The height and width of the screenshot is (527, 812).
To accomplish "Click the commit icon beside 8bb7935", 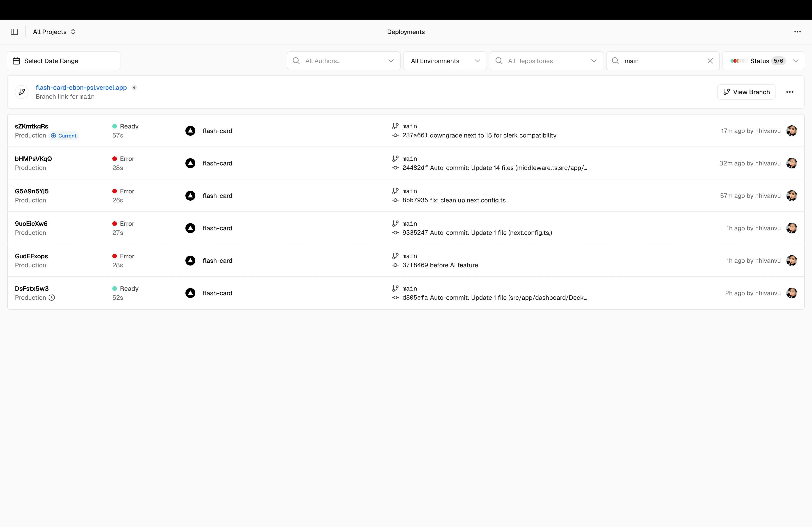I will pos(395,200).
